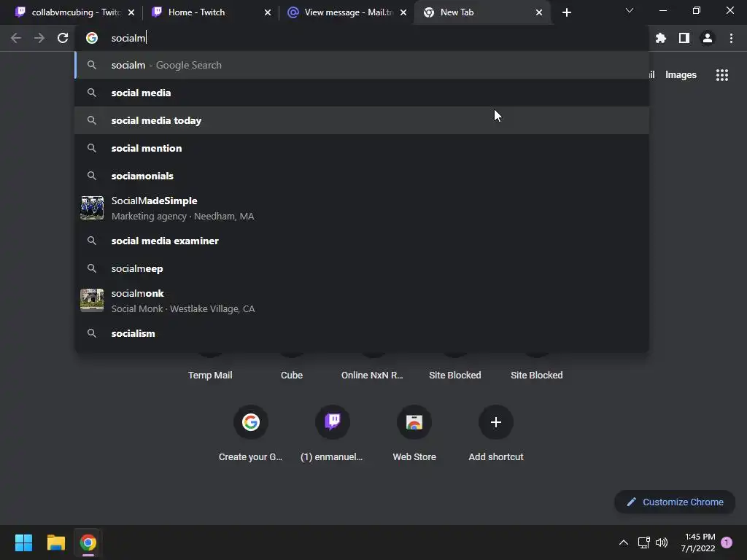Open the clock showing 1:45 PM
The width and height of the screenshot is (747, 560).
698,542
